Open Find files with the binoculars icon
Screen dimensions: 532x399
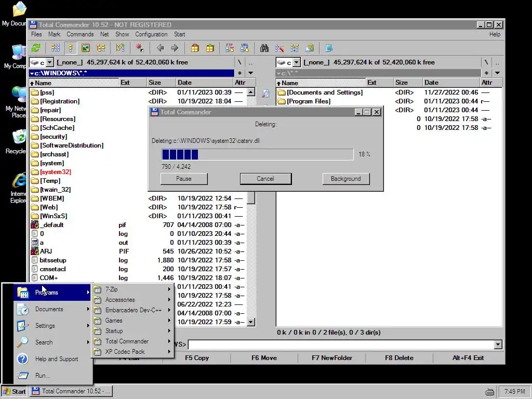coord(264,48)
